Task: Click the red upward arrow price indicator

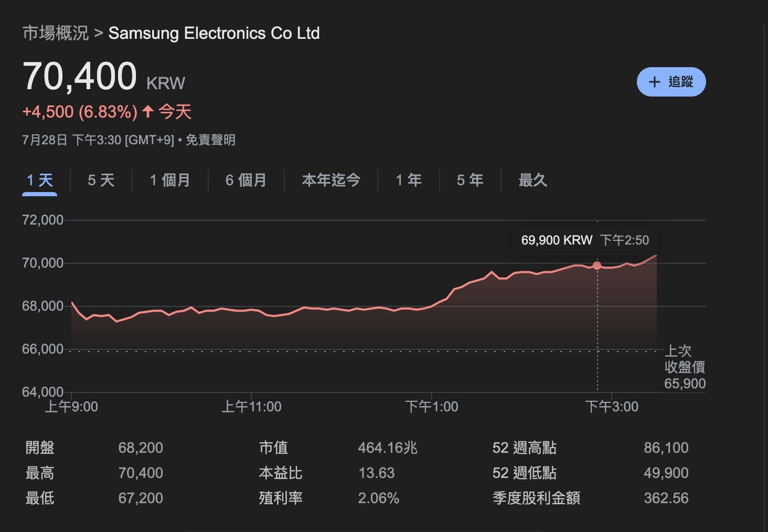Action: 147,111
